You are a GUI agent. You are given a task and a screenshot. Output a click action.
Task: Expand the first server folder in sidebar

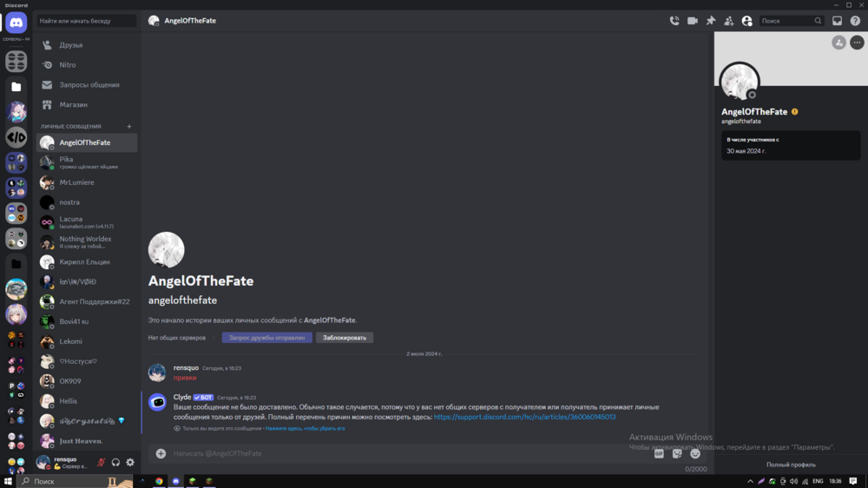click(16, 61)
